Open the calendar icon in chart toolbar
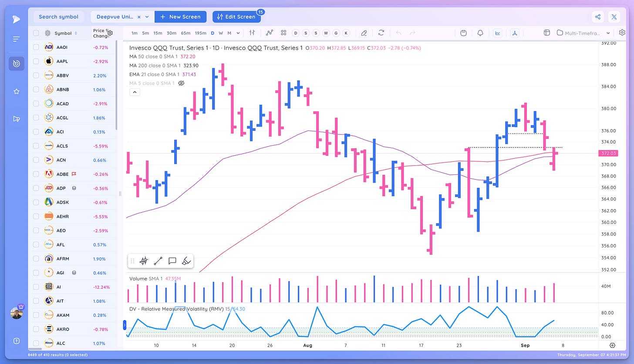The height and width of the screenshot is (364, 634). (x=463, y=33)
